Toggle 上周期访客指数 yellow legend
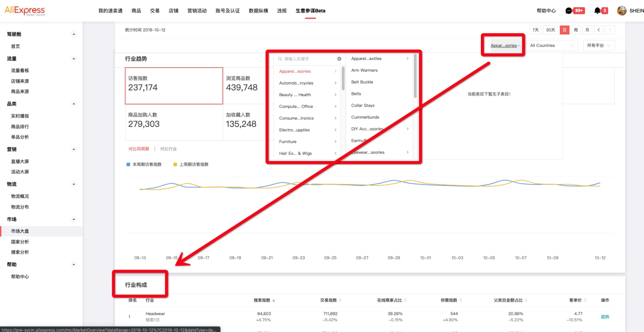This screenshot has height=332, width=644. tap(191, 164)
